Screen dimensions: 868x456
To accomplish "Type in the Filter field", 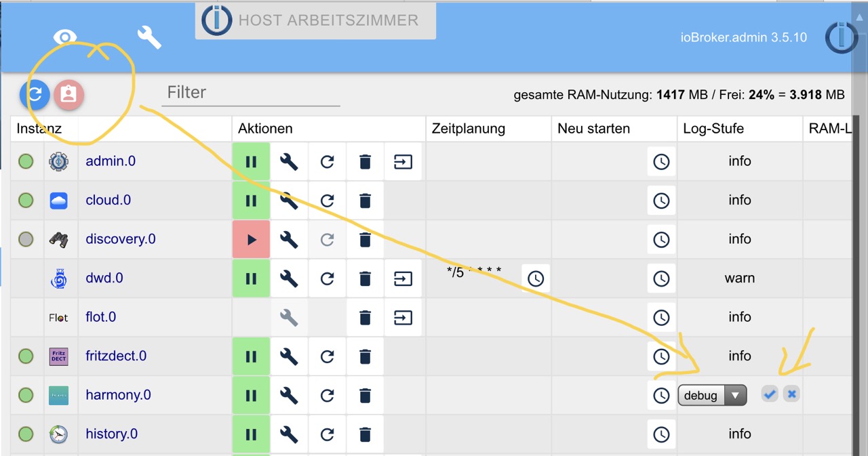I will tap(250, 92).
